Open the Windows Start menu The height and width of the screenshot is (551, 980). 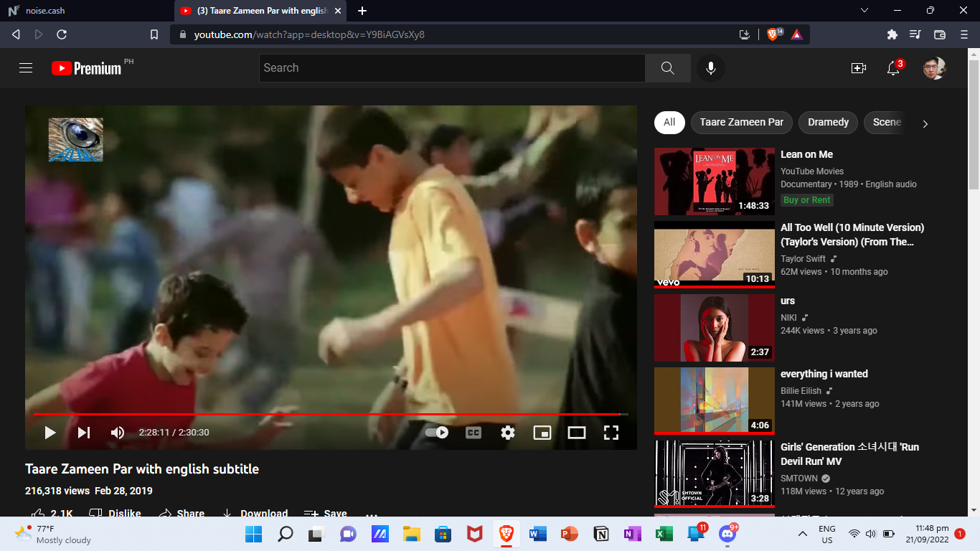254,534
